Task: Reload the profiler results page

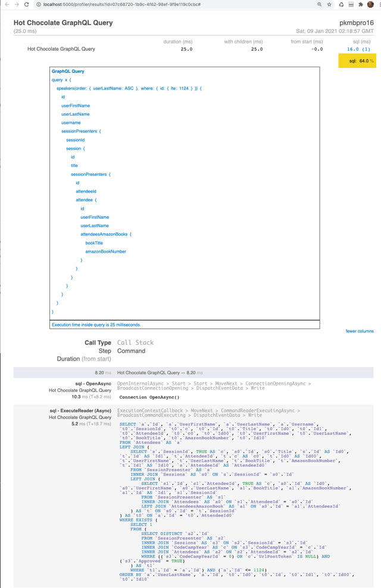Action: tap(27, 4)
